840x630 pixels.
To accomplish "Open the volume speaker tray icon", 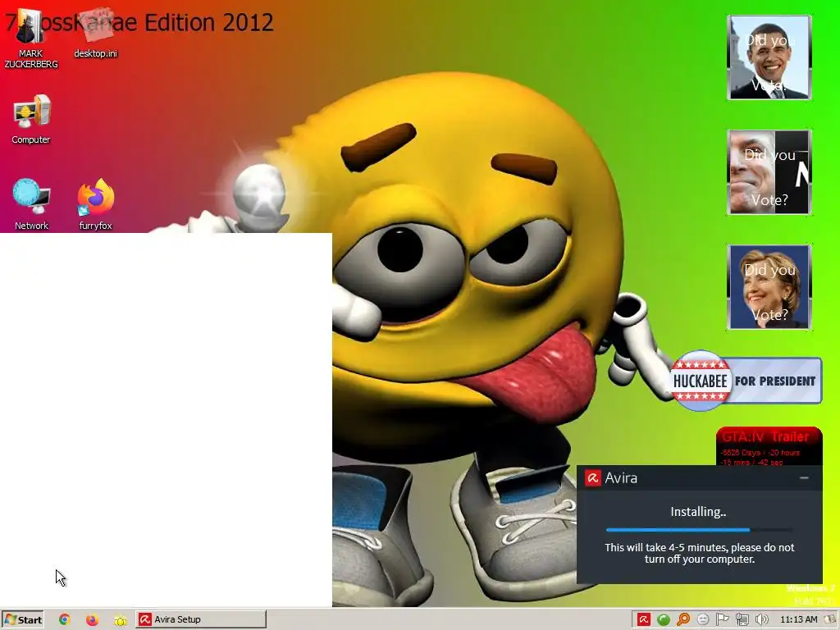I will [x=761, y=620].
